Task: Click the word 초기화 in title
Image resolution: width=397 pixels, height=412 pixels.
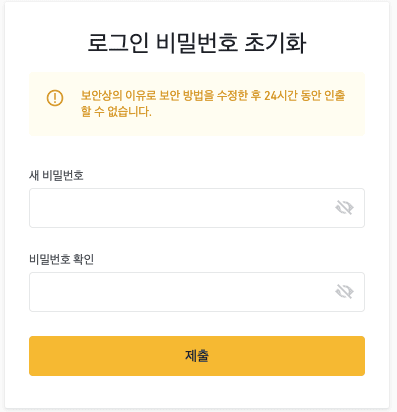Action: click(275, 43)
